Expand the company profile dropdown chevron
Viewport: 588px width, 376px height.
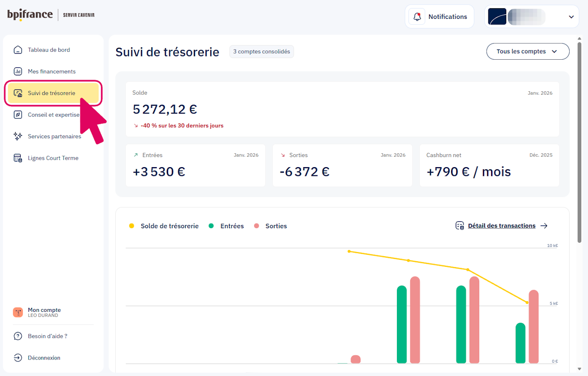tap(571, 17)
